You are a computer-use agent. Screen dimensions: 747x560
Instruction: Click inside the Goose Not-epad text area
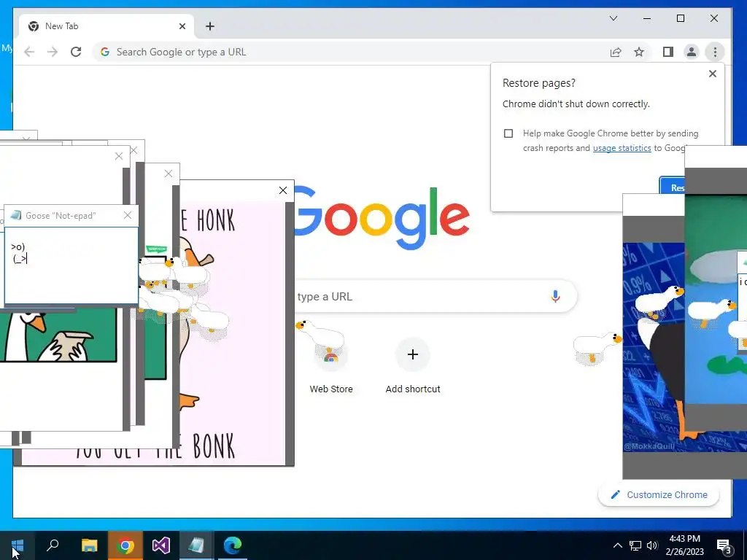pos(71,265)
